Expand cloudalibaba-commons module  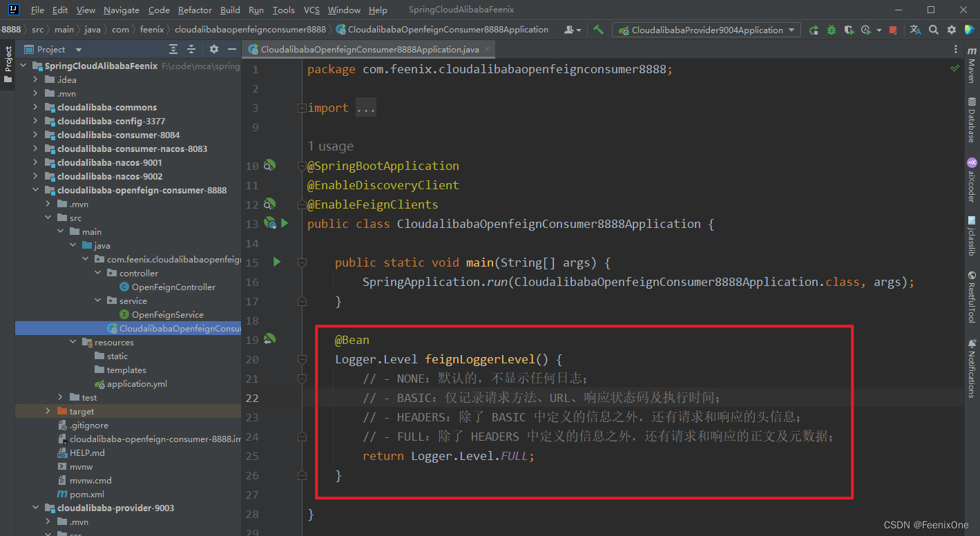pos(36,107)
